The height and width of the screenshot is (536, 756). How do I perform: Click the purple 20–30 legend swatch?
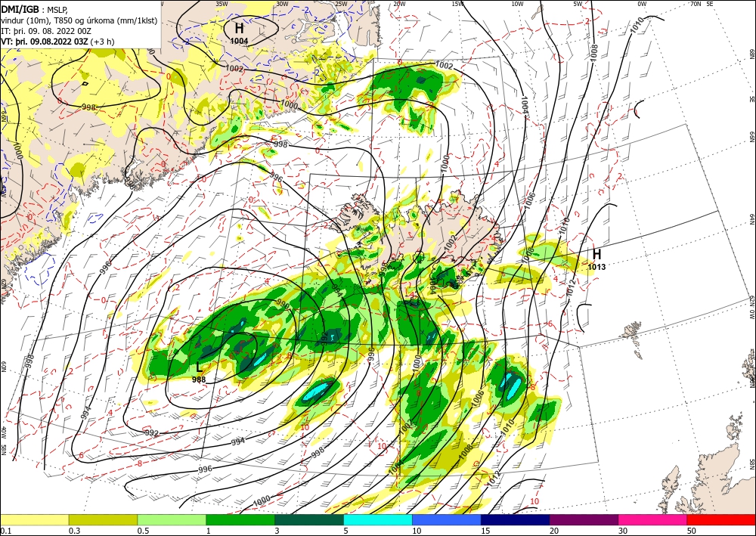tap(584, 519)
